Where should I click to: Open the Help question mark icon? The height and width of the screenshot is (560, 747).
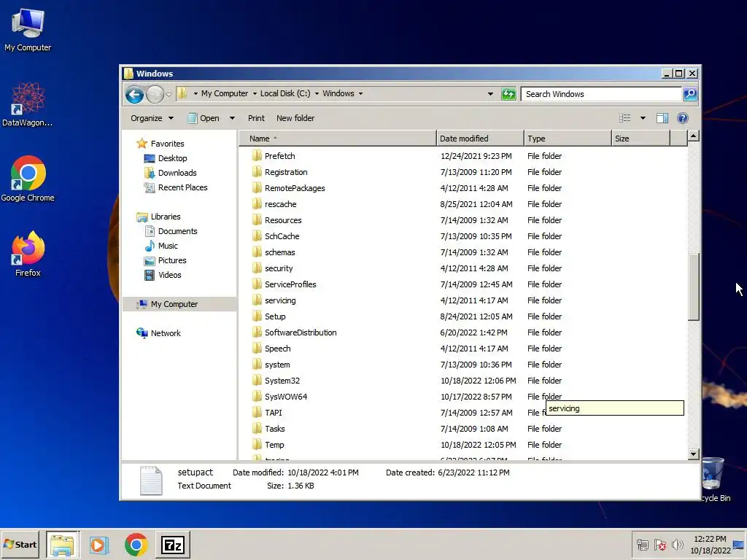pyautogui.click(x=682, y=118)
